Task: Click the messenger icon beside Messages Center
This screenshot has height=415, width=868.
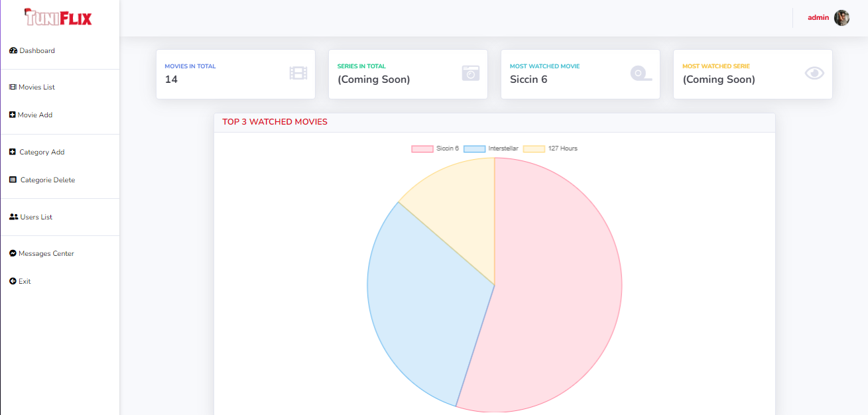Action: click(13, 254)
